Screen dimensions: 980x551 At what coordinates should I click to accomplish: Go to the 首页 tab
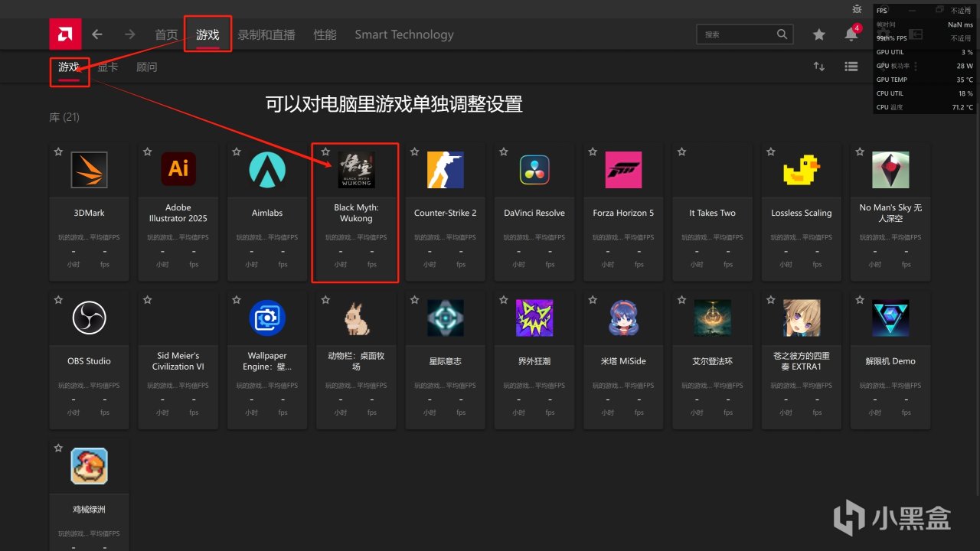(x=166, y=34)
